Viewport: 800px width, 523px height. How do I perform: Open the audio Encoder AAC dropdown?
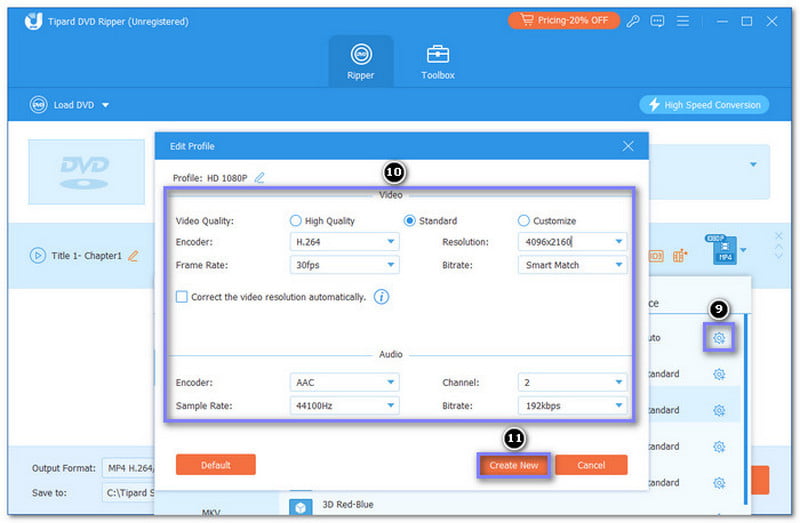tap(344, 382)
